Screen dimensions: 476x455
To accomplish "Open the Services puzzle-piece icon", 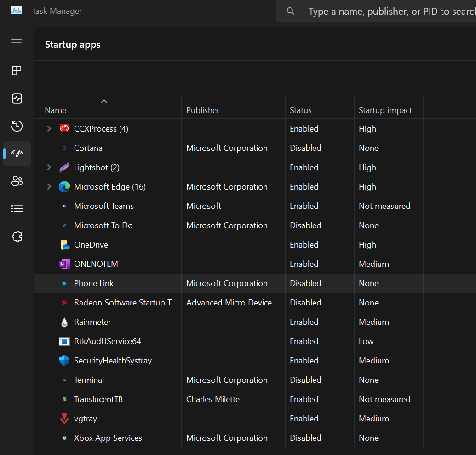I will [x=17, y=236].
